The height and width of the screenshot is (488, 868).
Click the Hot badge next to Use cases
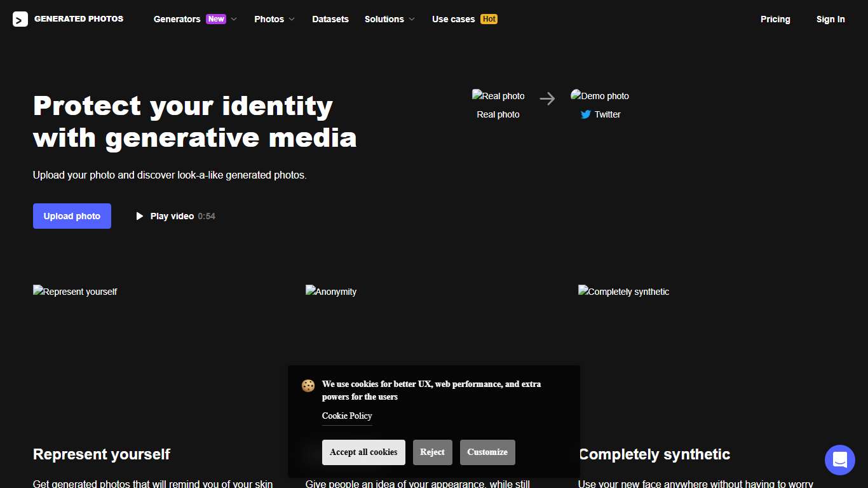489,19
